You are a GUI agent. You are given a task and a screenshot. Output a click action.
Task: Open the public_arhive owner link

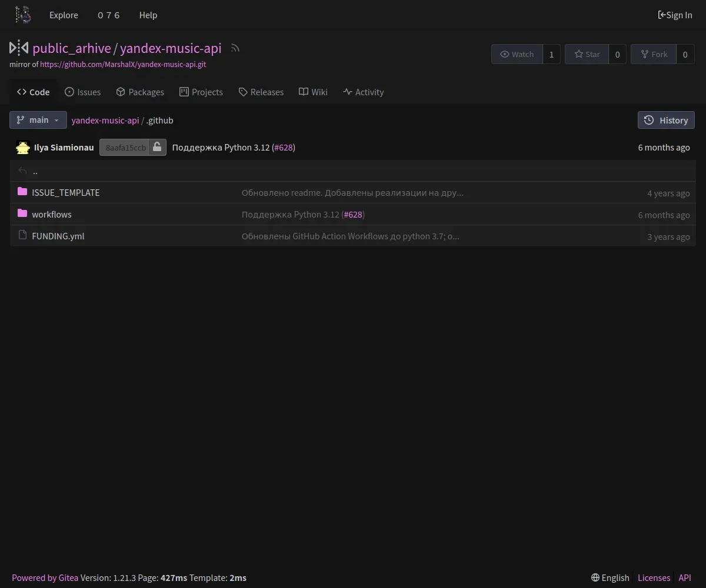click(x=72, y=48)
